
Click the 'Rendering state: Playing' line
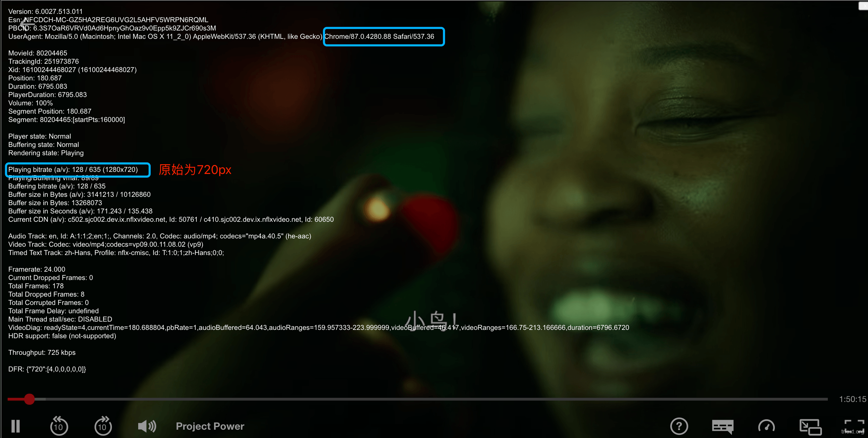[x=46, y=153]
